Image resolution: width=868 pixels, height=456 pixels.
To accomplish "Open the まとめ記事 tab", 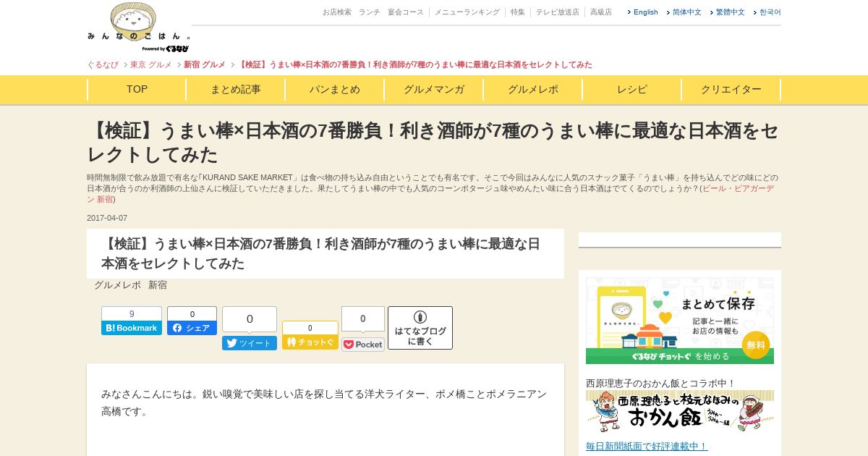I will point(236,90).
